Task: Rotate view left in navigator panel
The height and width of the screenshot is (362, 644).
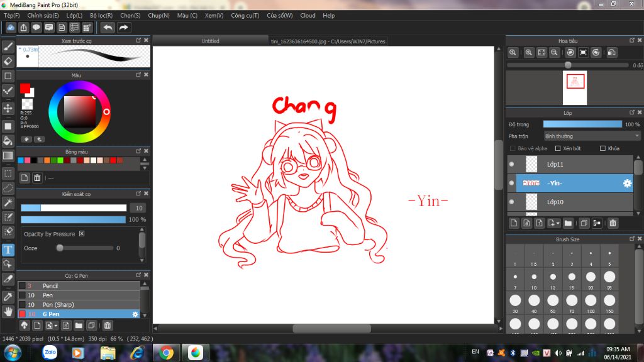Action: [x=570, y=53]
